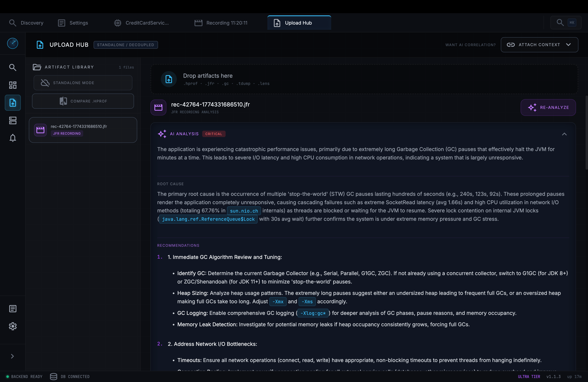Expand the Attach Context dropdown
This screenshot has width=588, height=382.
[x=539, y=45]
